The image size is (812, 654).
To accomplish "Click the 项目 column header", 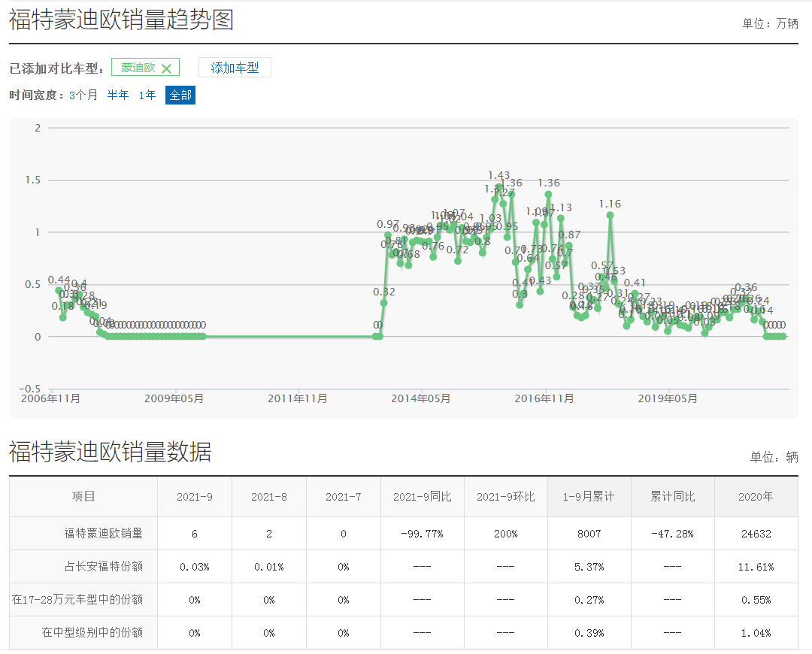I will coord(83,497).
